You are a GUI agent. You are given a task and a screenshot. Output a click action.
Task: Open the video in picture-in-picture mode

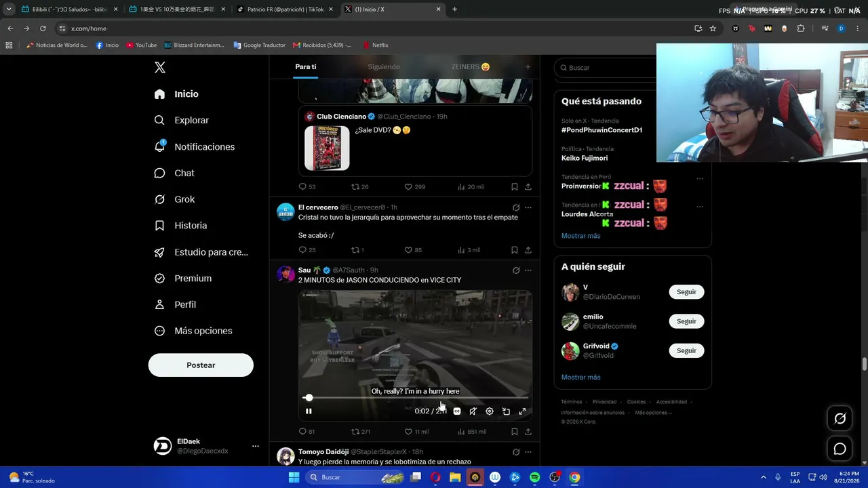[506, 411]
